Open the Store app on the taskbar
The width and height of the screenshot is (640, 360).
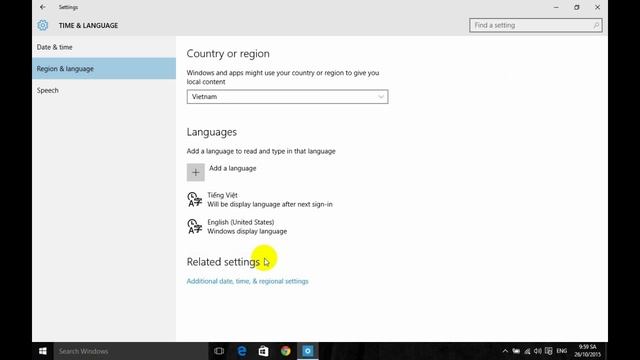pos(264,351)
